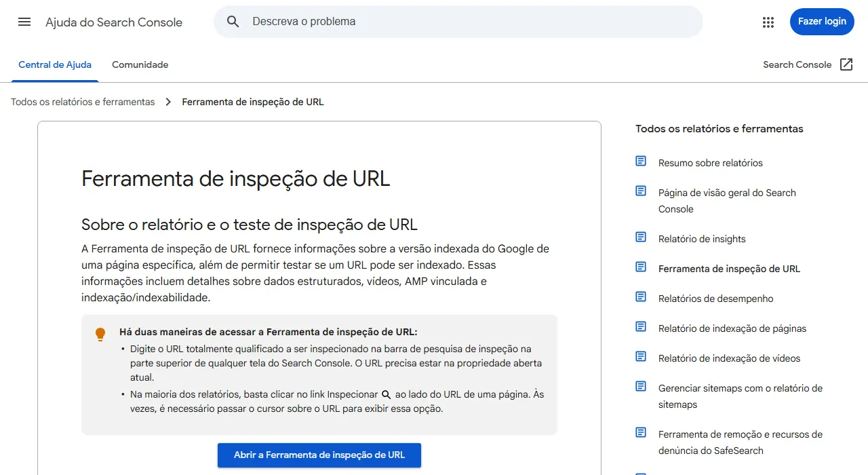Image resolution: width=868 pixels, height=475 pixels.
Task: Switch to the Comunidade tab
Action: [x=140, y=65]
